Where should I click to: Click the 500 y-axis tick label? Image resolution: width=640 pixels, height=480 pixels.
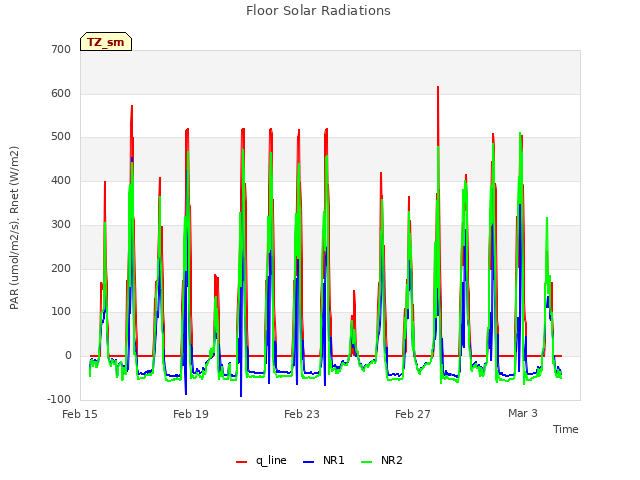tap(61, 137)
